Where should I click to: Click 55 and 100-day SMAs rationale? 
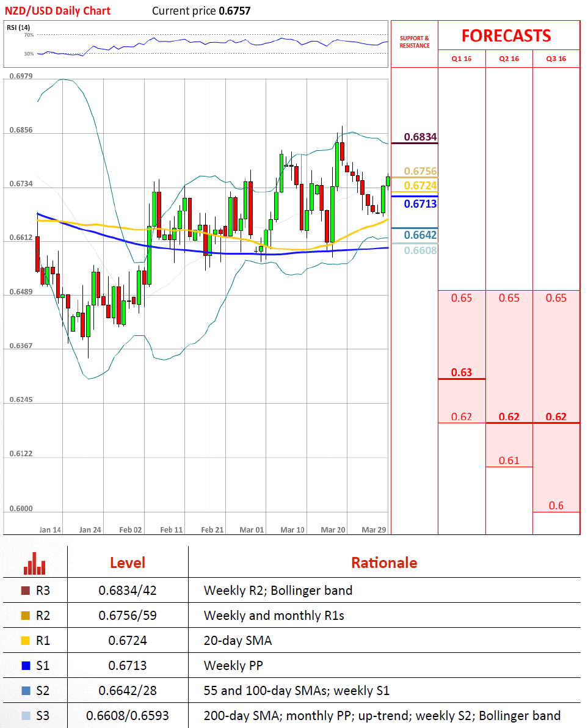tap(297, 691)
